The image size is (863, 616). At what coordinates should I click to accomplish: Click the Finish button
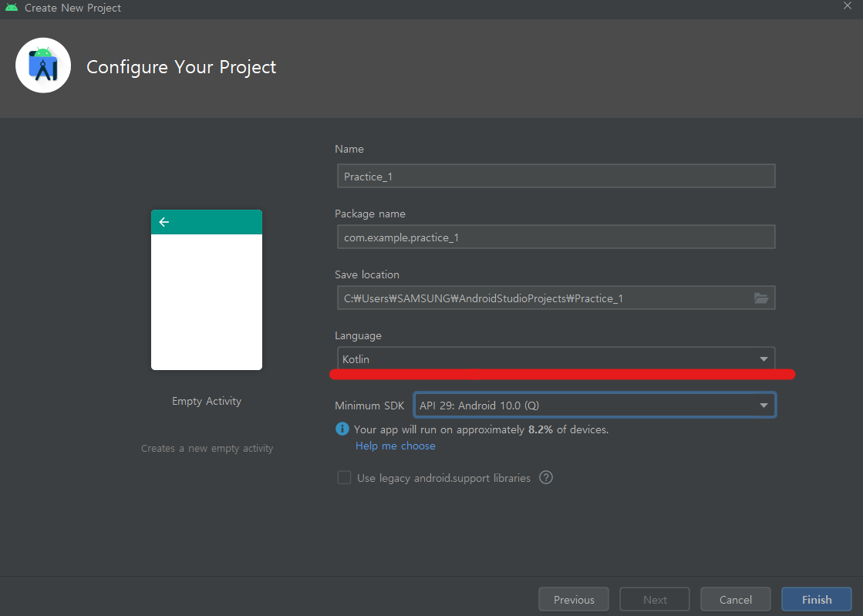(x=817, y=600)
